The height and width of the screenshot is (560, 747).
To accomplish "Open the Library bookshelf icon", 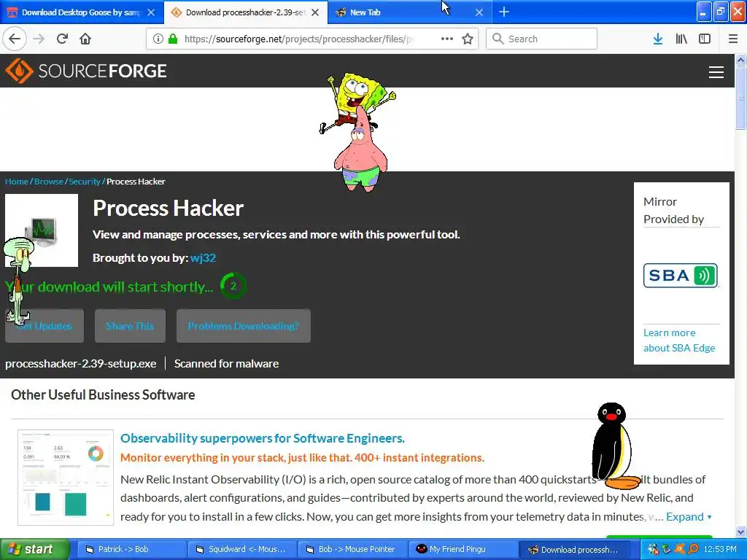I will (x=681, y=39).
